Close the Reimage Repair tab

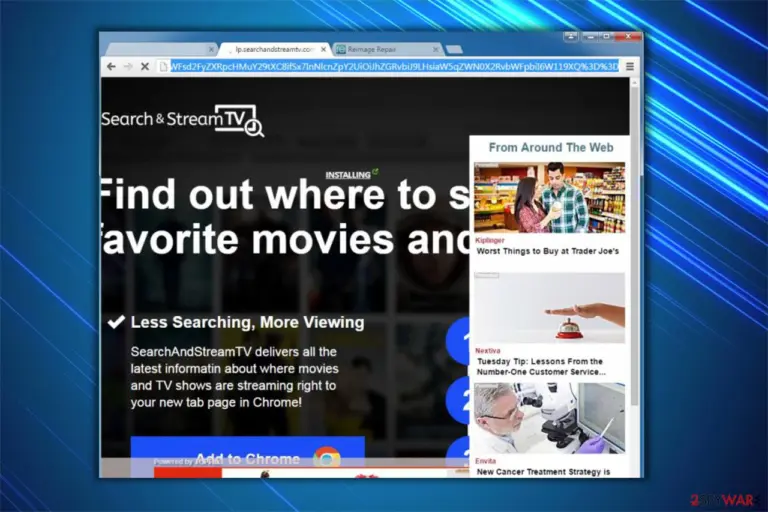435,49
